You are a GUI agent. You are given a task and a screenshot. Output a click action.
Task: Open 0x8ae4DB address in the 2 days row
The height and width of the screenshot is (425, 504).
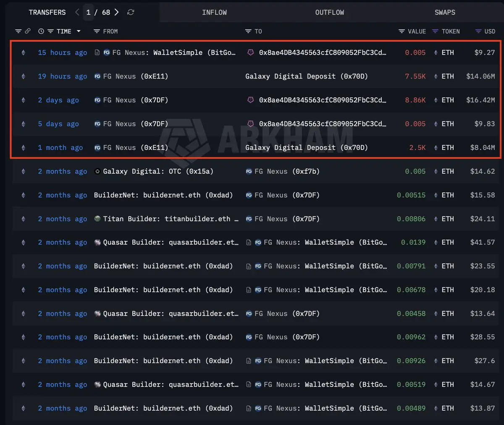323,100
